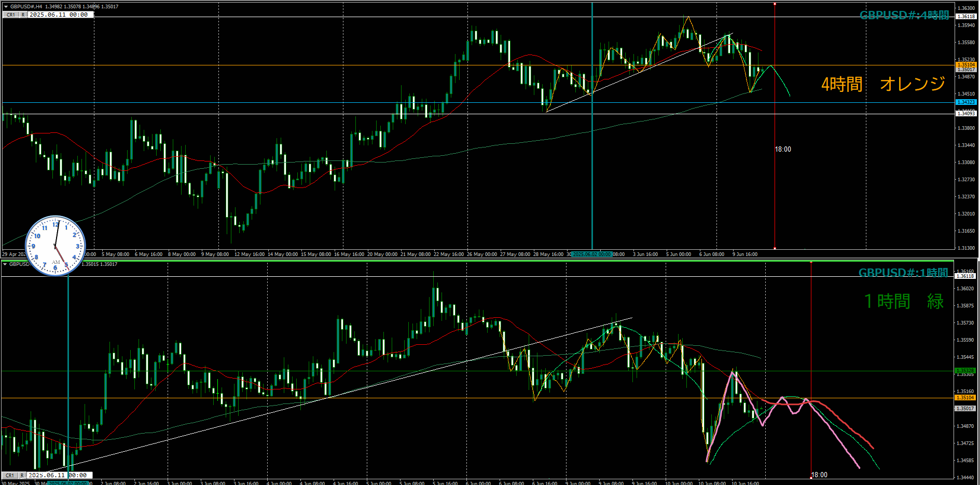Select the GBPUSD#:4時間 chart label

point(904,15)
